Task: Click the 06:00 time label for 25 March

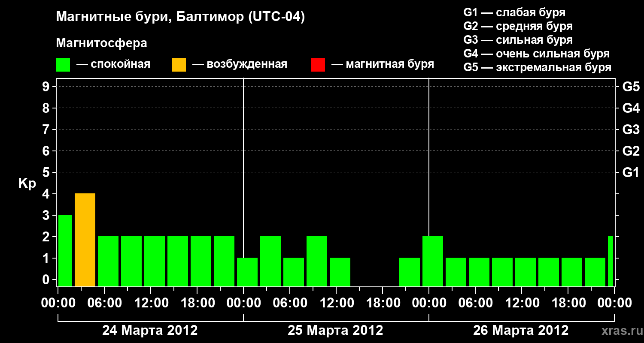Action: [x=290, y=303]
